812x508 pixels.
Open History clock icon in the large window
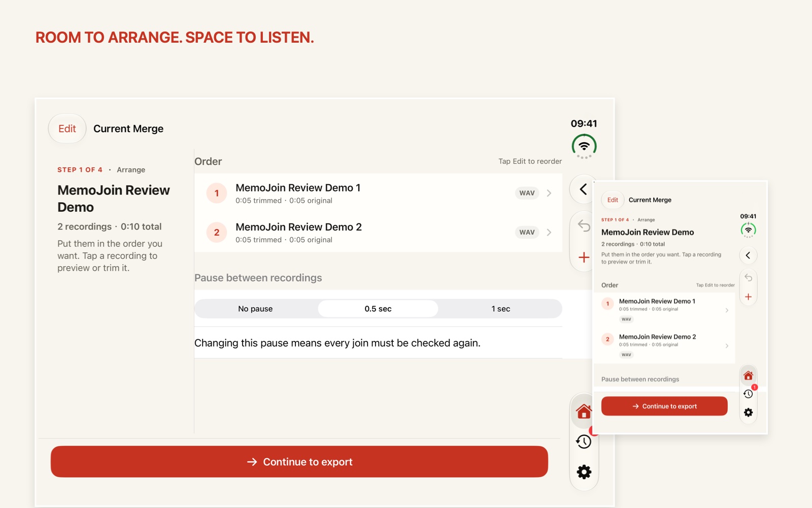click(584, 441)
